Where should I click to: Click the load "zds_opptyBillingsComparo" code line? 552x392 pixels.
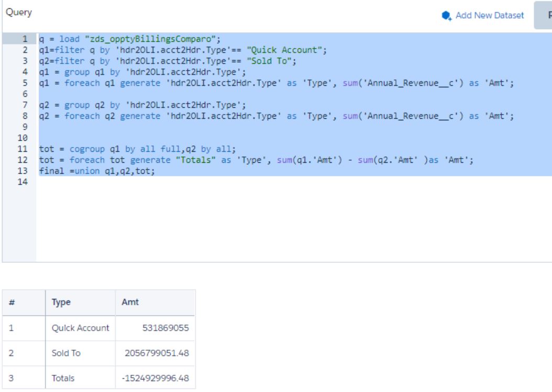(x=129, y=39)
